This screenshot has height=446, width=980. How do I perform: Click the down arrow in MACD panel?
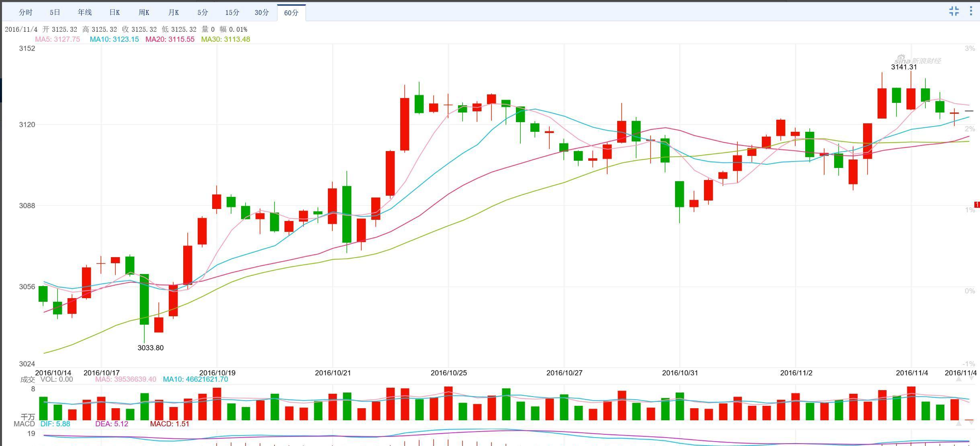coord(971,423)
